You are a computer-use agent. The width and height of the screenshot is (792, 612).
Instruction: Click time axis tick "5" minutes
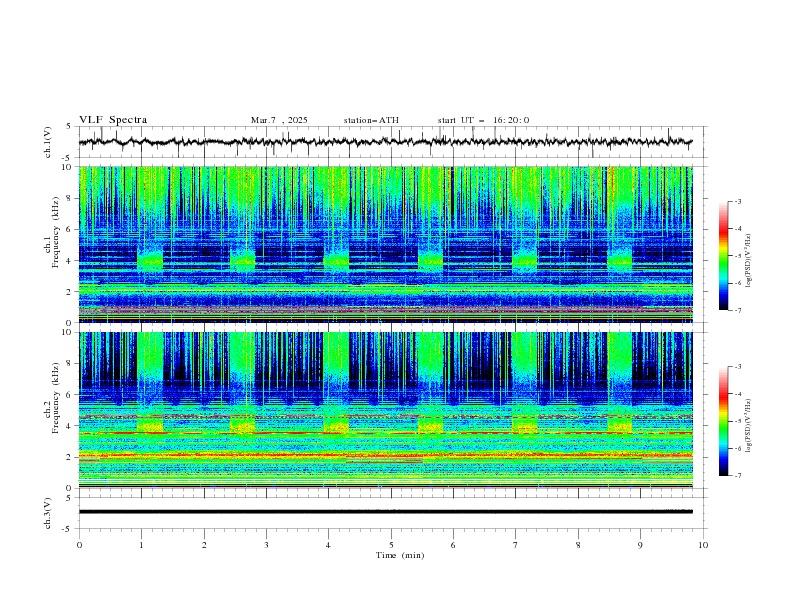391,545
